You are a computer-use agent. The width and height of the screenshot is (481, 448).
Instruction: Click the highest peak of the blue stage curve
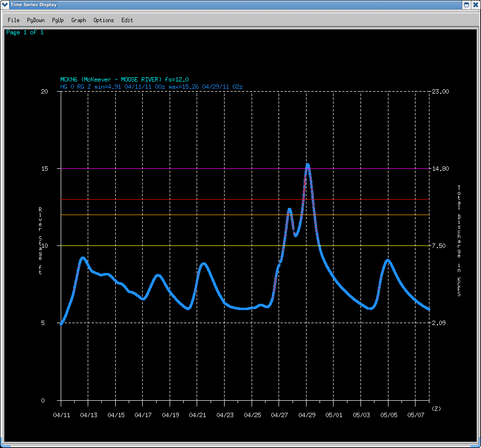point(307,165)
